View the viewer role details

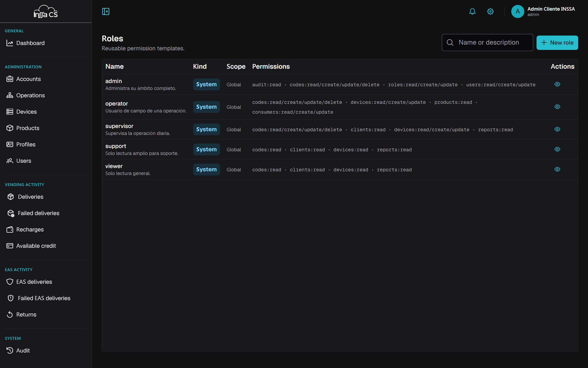tap(557, 169)
